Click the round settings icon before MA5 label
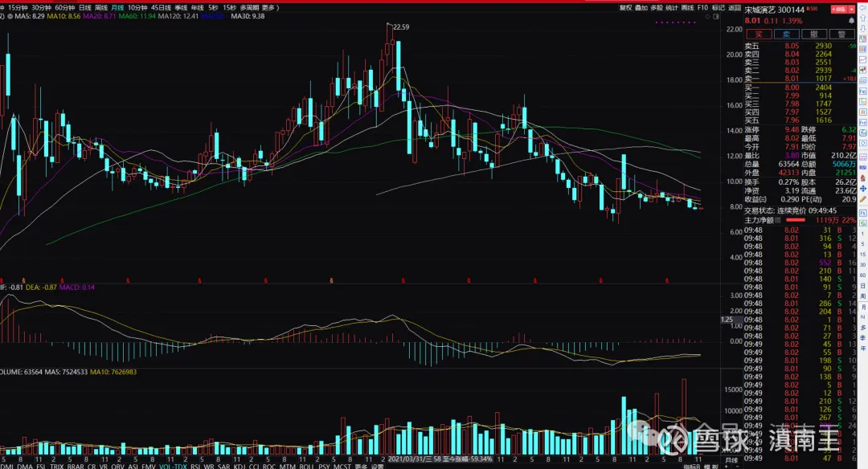 point(10,16)
